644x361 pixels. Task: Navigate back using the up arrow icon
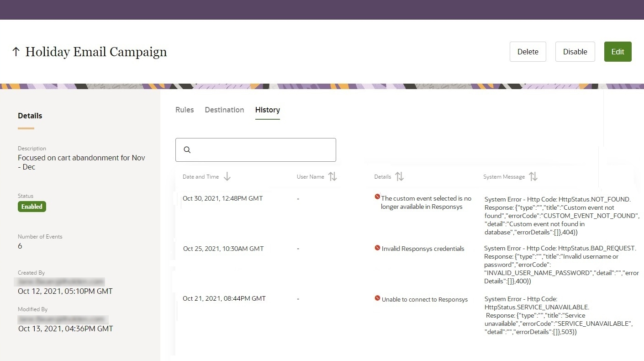pyautogui.click(x=16, y=52)
